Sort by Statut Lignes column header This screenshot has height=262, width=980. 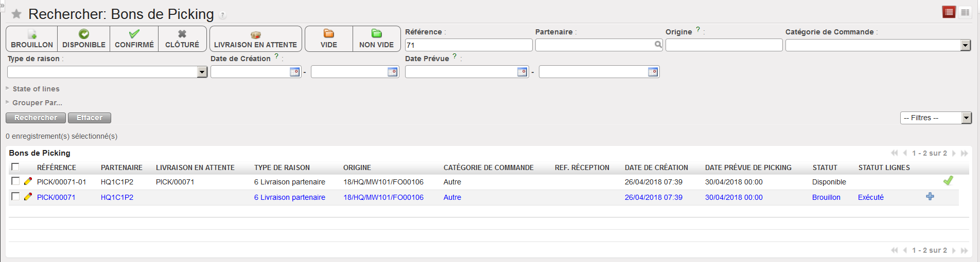click(884, 167)
